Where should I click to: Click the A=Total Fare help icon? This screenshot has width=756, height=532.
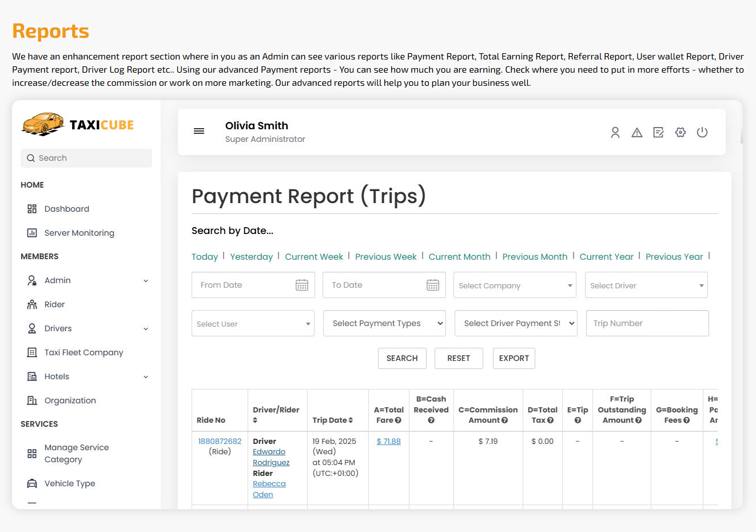[398, 420]
